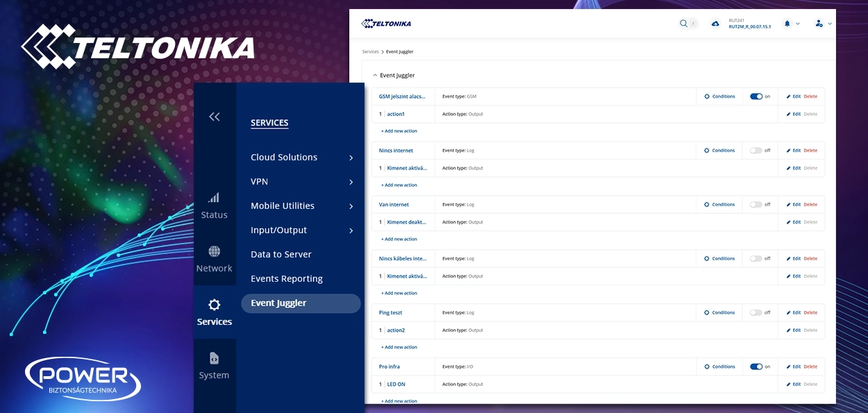Viewport: 868px width, 413px height.
Task: Expand VPN submenu
Action: point(351,182)
